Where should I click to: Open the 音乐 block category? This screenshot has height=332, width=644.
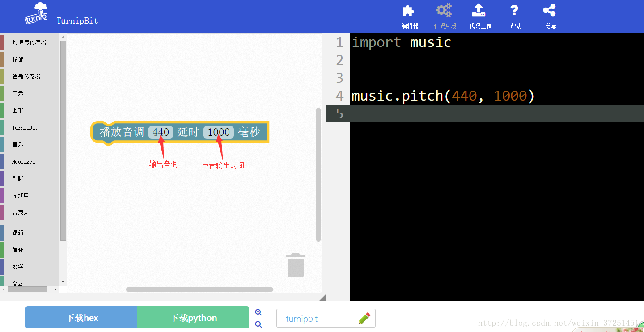(30, 144)
